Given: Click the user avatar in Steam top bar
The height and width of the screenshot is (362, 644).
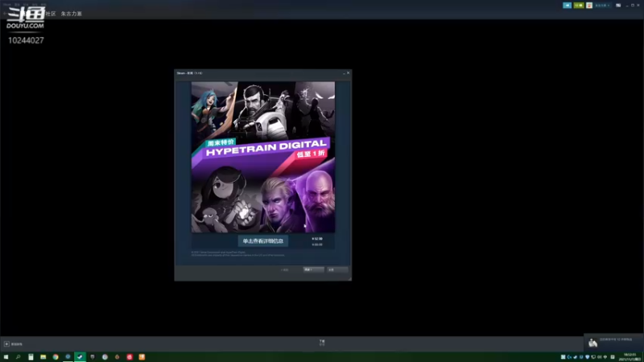Looking at the screenshot, I should point(589,6).
